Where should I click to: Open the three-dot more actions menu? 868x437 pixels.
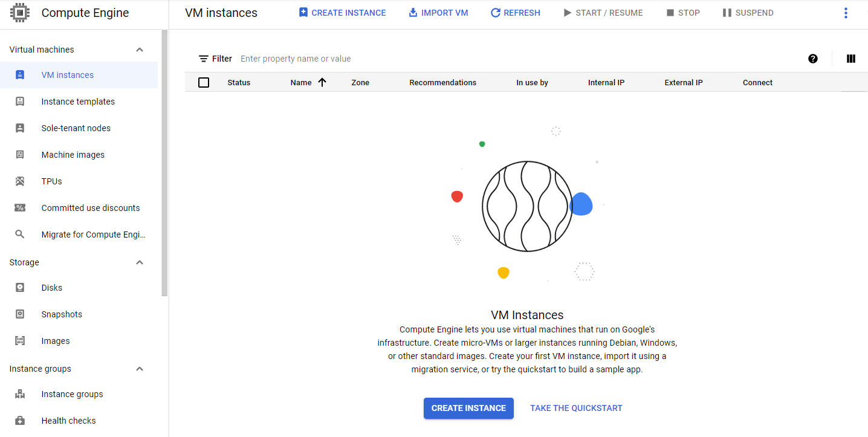pyautogui.click(x=846, y=13)
